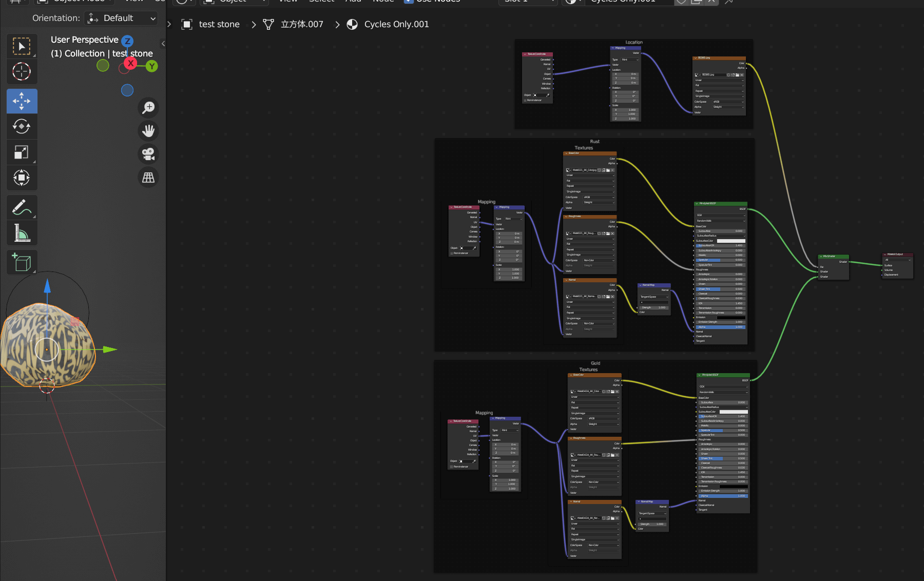The height and width of the screenshot is (581, 924).
Task: Click the Cycles Only.001 material breadcrumb
Action: click(388, 24)
